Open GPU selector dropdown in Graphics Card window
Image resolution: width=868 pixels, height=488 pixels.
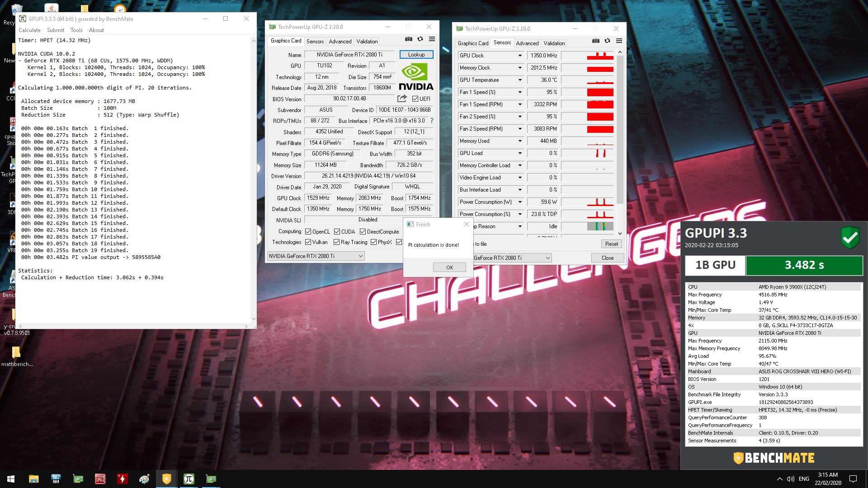pyautogui.click(x=316, y=256)
